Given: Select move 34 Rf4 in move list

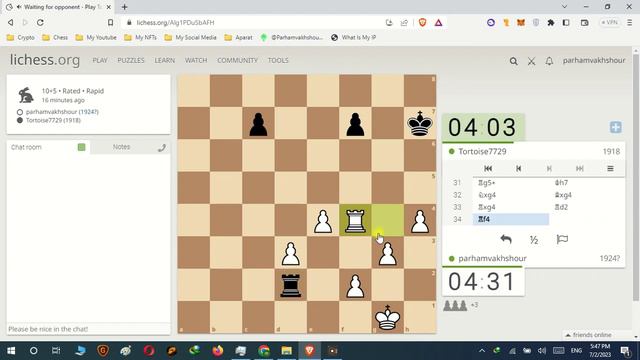Looking at the screenshot, I should click(511, 219).
